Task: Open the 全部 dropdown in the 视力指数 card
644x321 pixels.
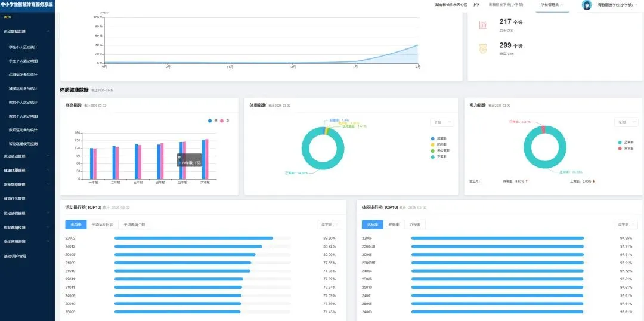Action: click(x=626, y=122)
